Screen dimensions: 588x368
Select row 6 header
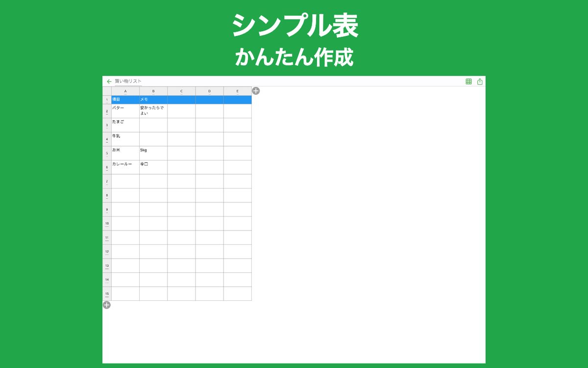tap(107, 168)
